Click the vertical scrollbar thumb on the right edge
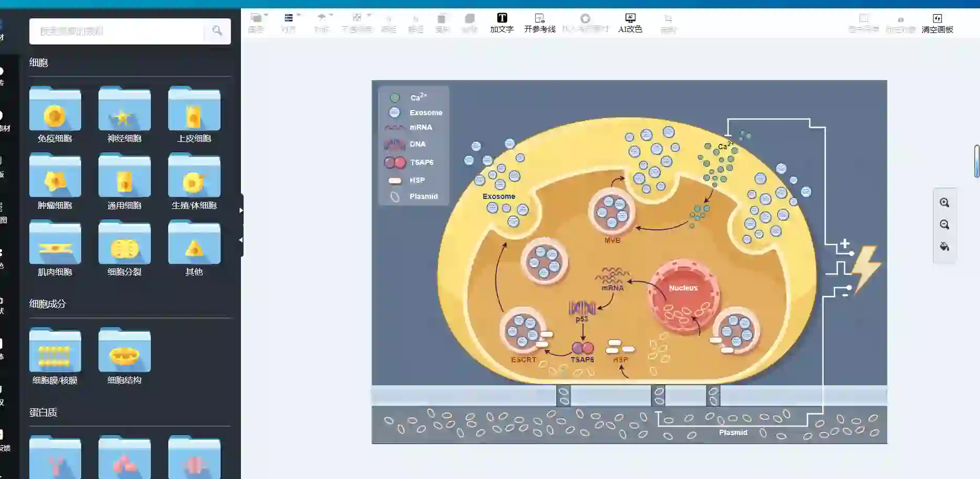Screen dimensions: 980x479 977,161
